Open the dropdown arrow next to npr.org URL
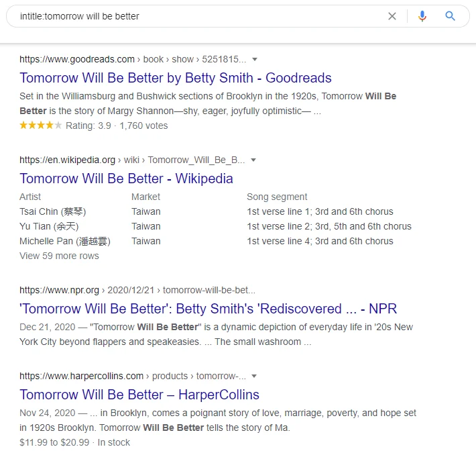 coord(263,290)
